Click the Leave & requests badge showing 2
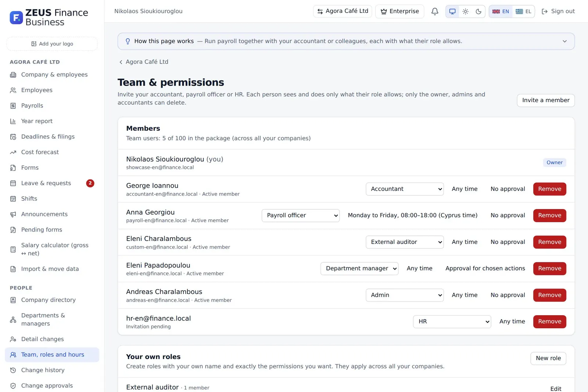 point(90,183)
